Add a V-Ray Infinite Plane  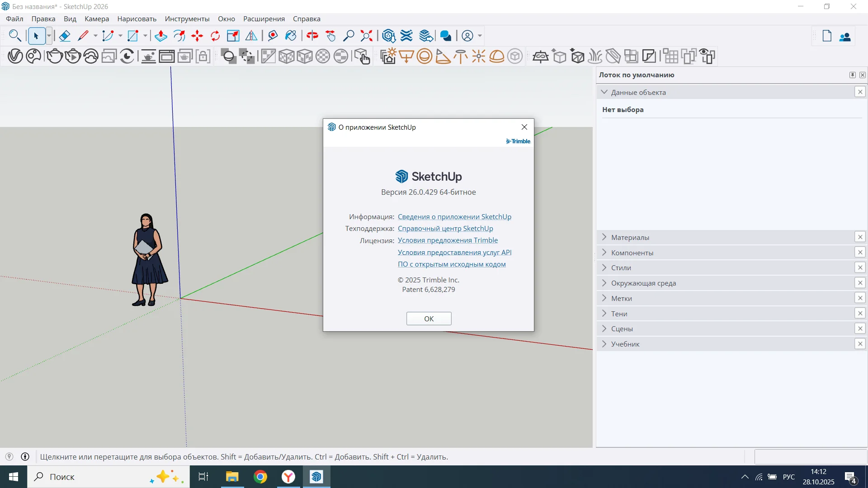(541, 56)
